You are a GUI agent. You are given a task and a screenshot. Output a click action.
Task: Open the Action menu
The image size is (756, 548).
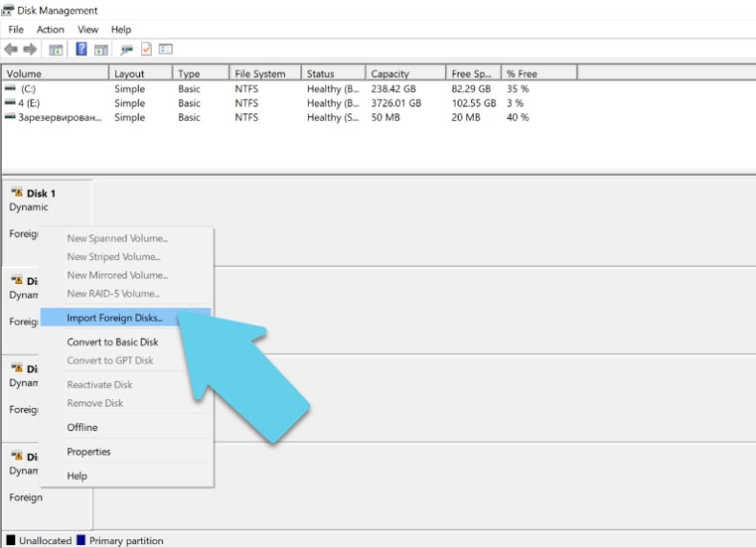[51, 30]
